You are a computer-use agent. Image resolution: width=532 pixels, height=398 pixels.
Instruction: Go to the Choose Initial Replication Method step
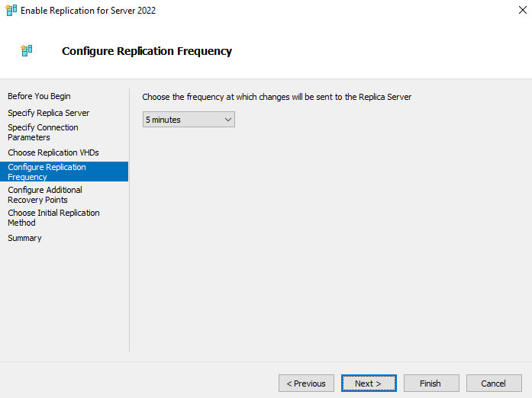(x=53, y=217)
